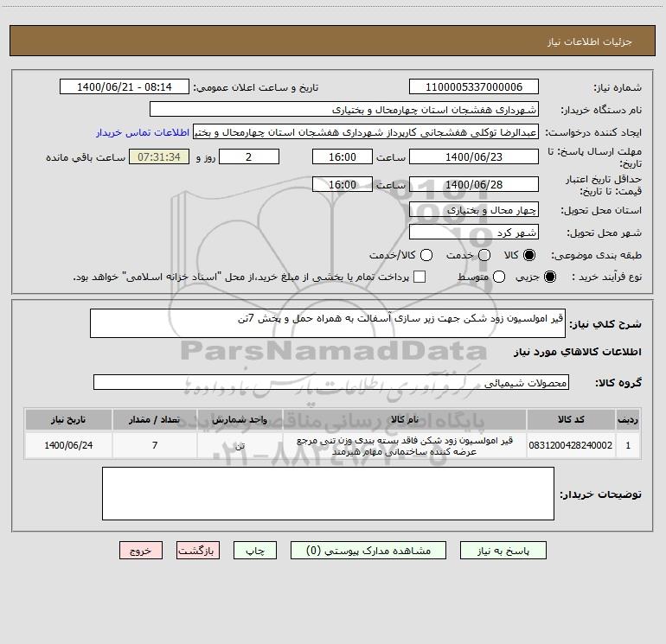This screenshot has width=666, height=644.
Task: Click the واحد شمارش column header
Action: pos(240,419)
